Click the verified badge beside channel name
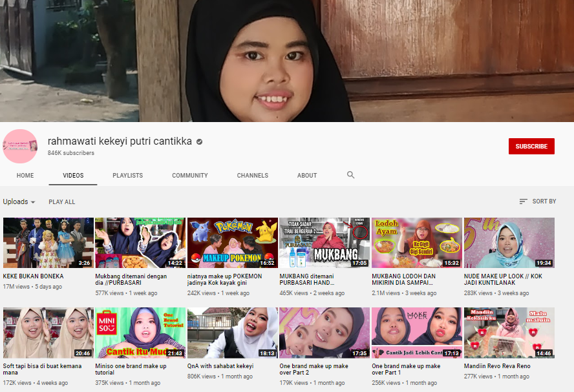This screenshot has width=574, height=392. click(200, 141)
